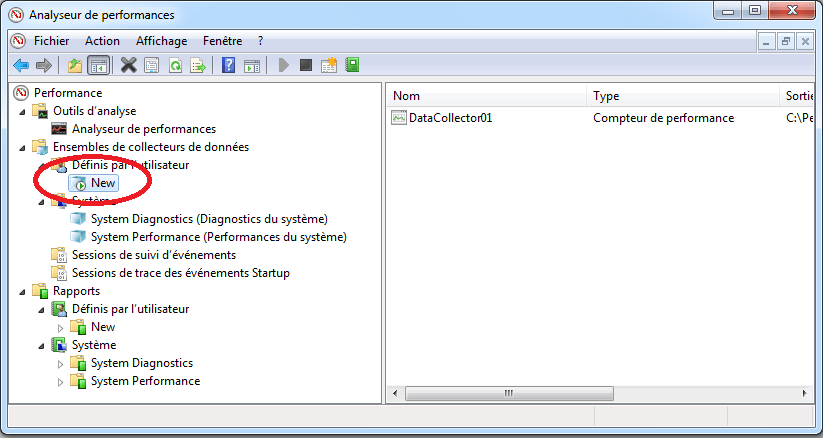825x438 pixels.
Task: Click the Delete X toolbar icon
Action: tap(128, 65)
